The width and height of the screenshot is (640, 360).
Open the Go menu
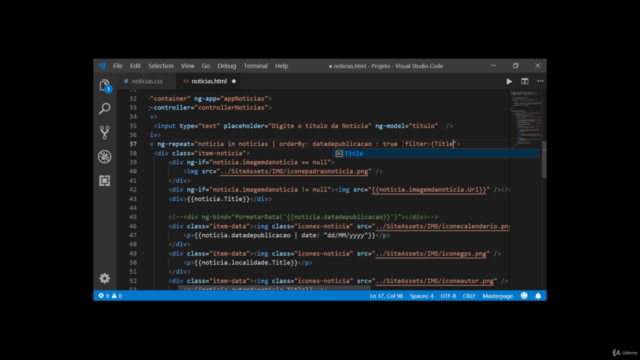[x=206, y=66]
